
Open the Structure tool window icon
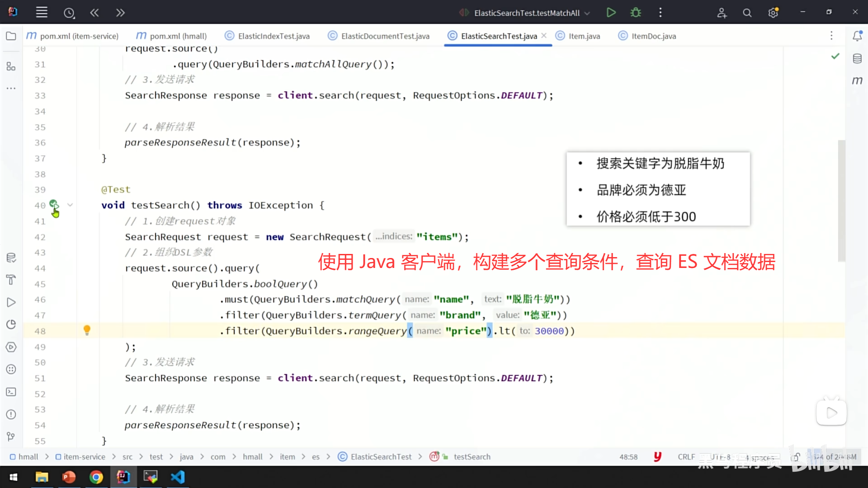point(11,67)
